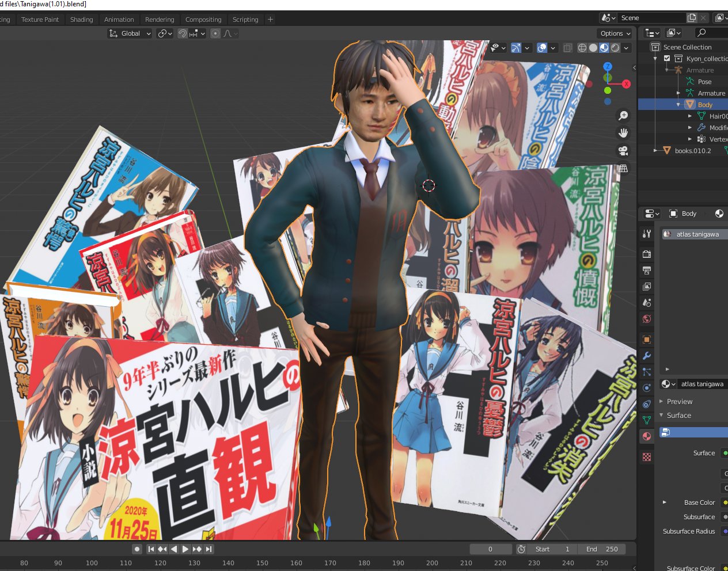This screenshot has height=571, width=728.
Task: Open the Scene properties tab
Action: point(647,302)
